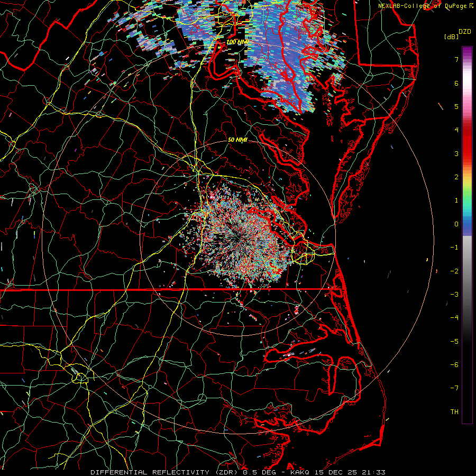Click the -1 value on color scale

pos(454,248)
